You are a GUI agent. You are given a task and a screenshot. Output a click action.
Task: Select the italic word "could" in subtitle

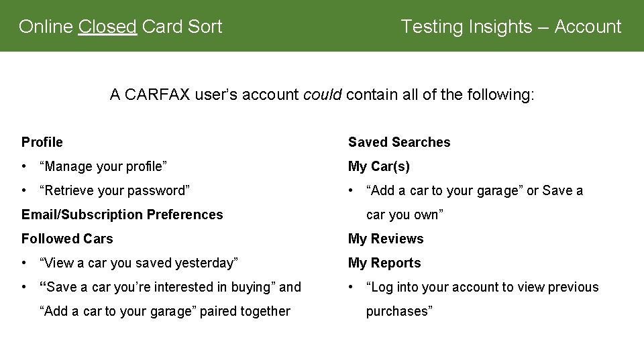(322, 95)
